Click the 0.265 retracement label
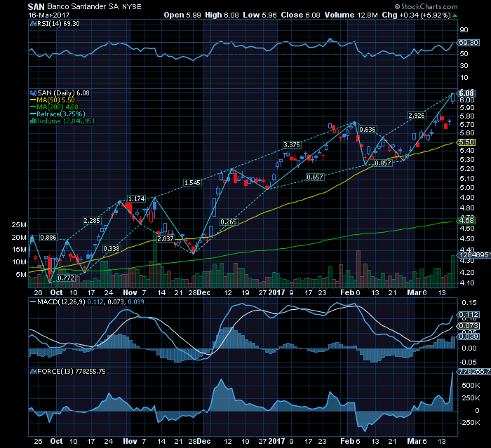 coord(229,222)
